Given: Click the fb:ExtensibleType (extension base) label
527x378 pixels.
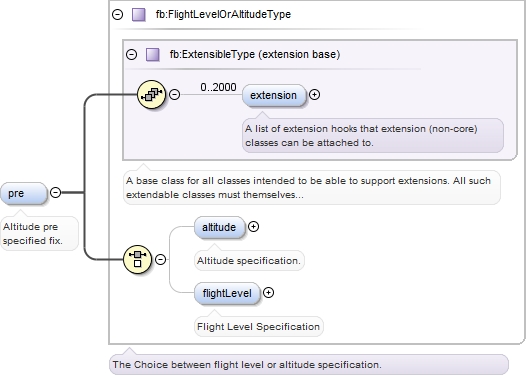Looking at the screenshot, I should coord(255,54).
